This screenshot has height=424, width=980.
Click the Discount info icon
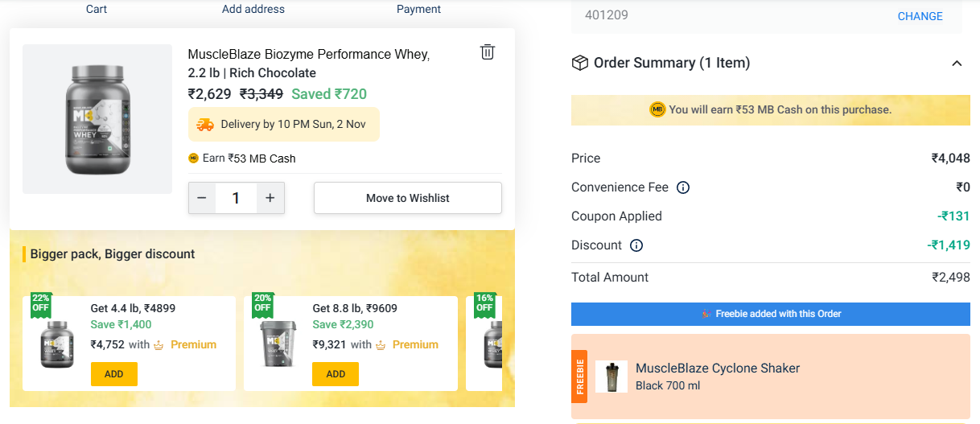tap(636, 245)
